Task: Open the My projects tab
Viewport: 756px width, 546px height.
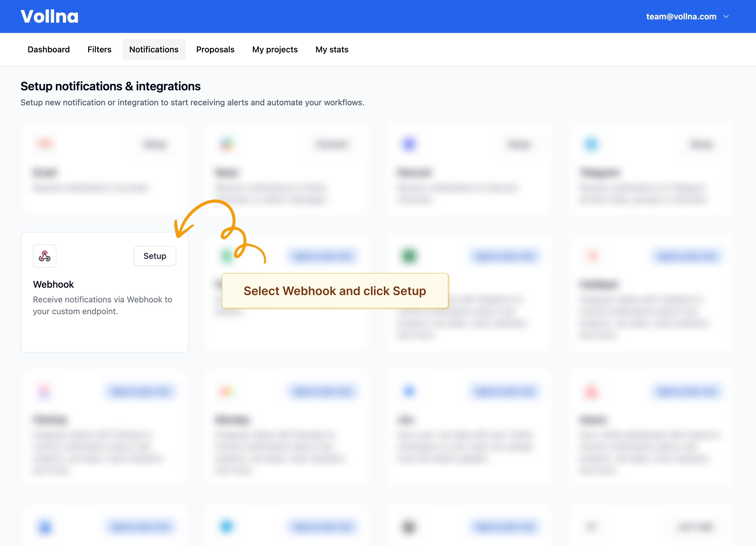Action: pyautogui.click(x=275, y=49)
